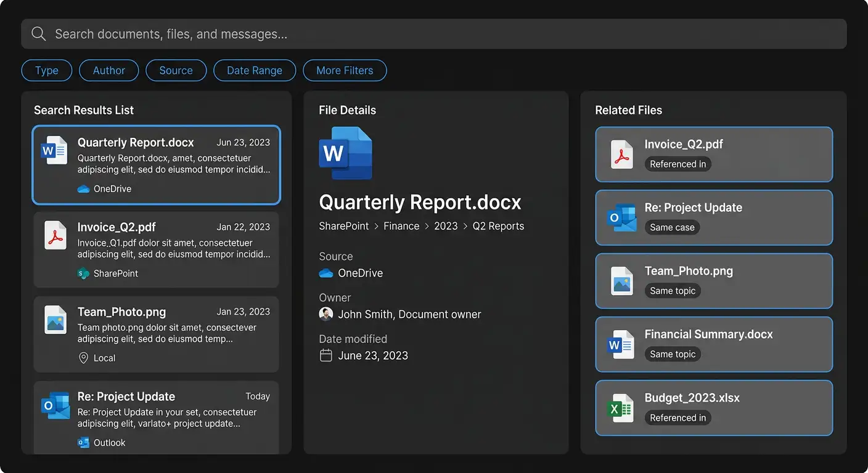Open related Team_Photo.png title
Image resolution: width=868 pixels, height=473 pixels.
(x=689, y=271)
